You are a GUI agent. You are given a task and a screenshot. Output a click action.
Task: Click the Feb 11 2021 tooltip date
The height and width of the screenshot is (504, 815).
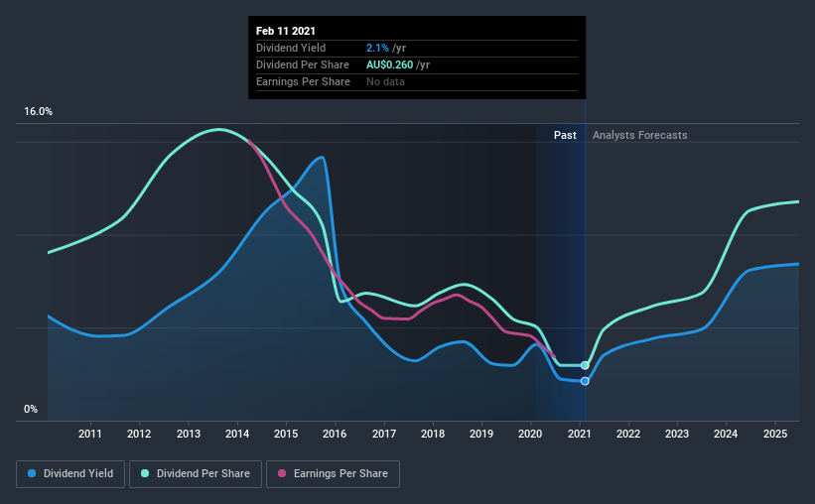[x=285, y=31]
